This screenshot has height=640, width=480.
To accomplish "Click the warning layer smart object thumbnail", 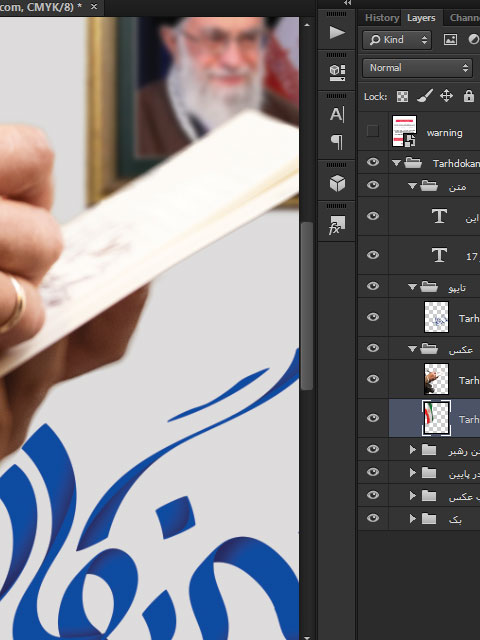I will point(404,131).
